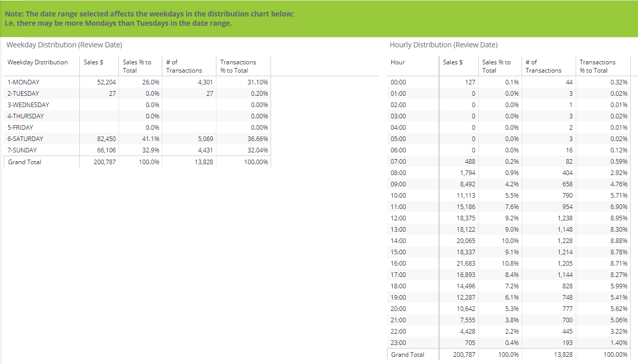Click the 09:00 hour row label
This screenshot has height=364, width=638.
pyautogui.click(x=398, y=184)
